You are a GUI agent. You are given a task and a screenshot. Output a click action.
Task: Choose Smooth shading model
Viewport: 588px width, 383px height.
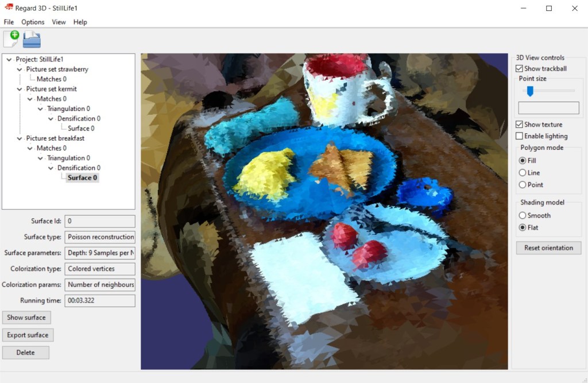click(523, 215)
